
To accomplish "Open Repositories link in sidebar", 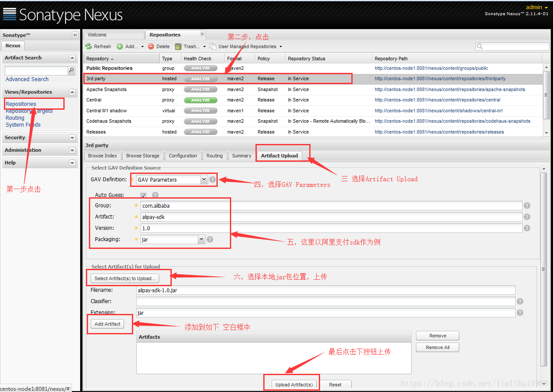I will [21, 104].
